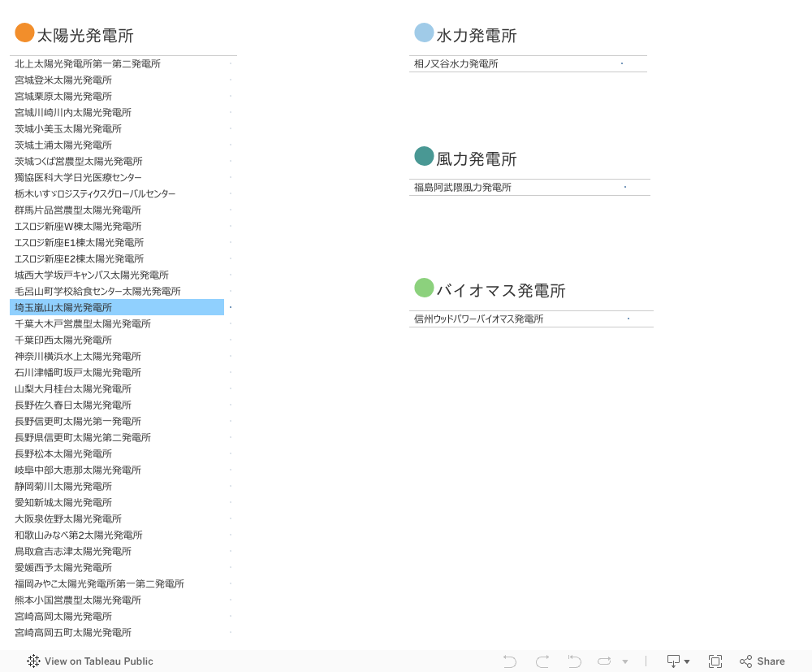812x672 pixels.
Task: Select row 信州ウッドパワーバイオマス発電所
Action: (x=531, y=319)
